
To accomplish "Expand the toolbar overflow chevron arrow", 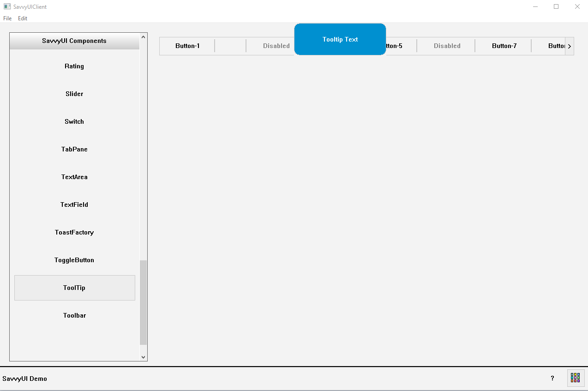I will (x=569, y=46).
